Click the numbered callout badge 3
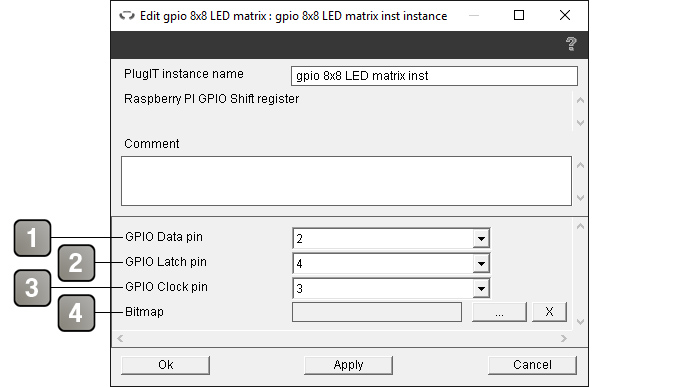700x387 pixels. click(32, 288)
